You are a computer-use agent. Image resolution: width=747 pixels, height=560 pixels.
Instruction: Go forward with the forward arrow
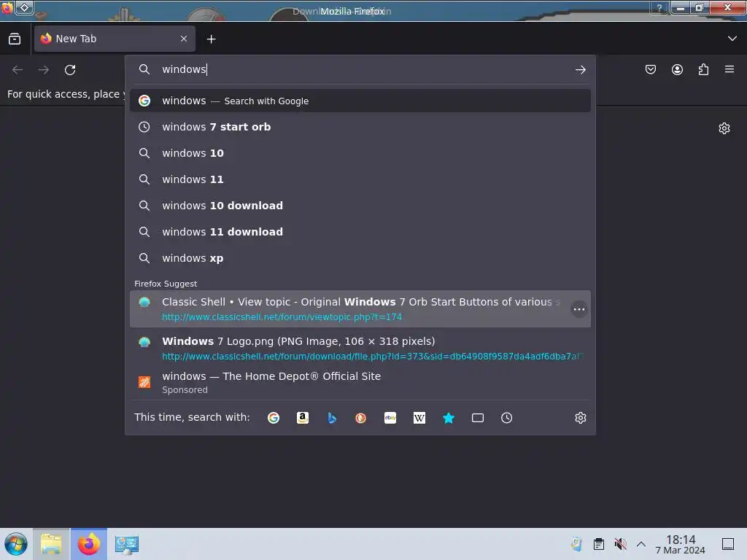point(44,70)
